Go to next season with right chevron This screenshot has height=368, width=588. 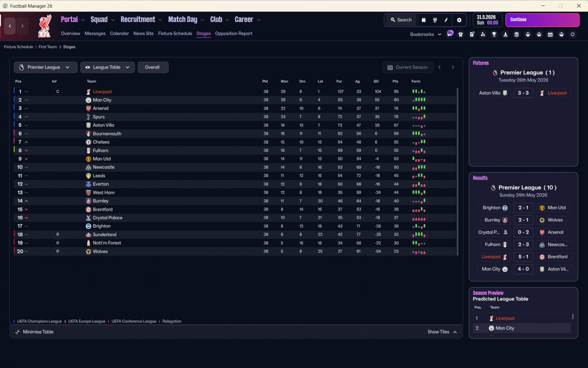coord(453,67)
